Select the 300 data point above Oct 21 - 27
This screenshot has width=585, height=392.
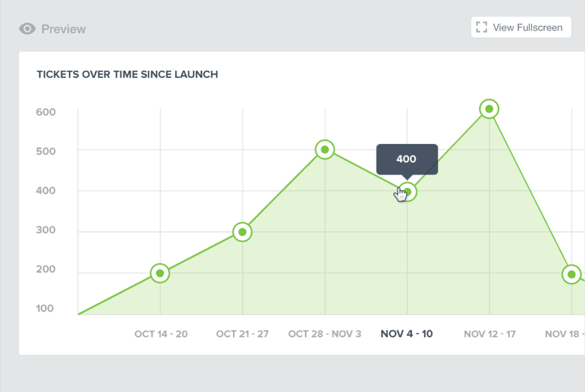(242, 232)
